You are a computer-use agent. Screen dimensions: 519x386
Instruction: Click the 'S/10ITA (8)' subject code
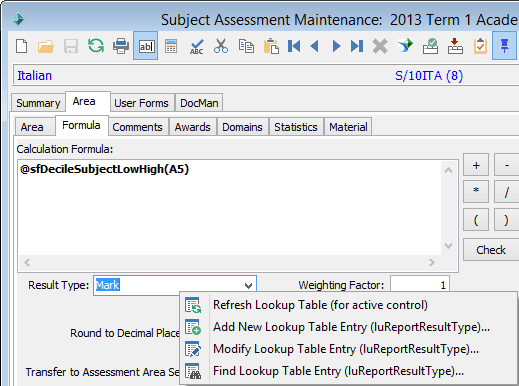[x=429, y=76]
